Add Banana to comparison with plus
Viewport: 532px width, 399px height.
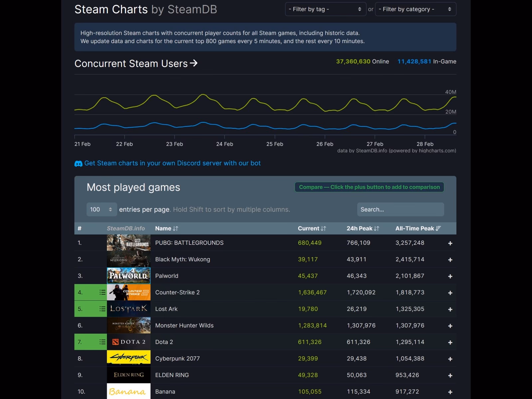click(450, 392)
